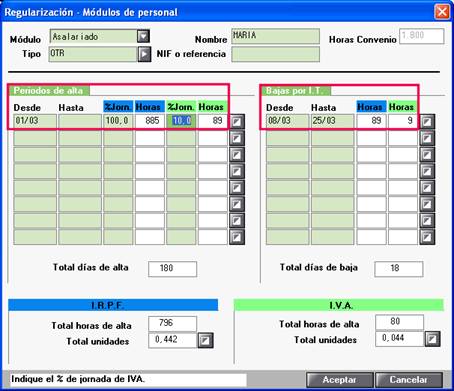The height and width of the screenshot is (391, 454).
Task: Click I.V.A. Total unidades field 0,044
Action: point(399,339)
